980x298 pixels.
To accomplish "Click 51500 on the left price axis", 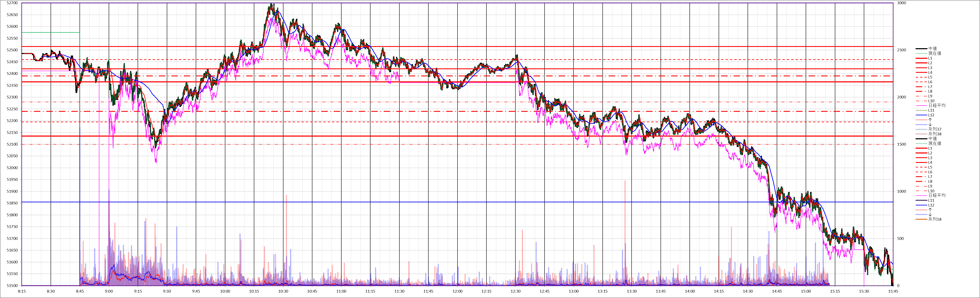I will [12, 285].
